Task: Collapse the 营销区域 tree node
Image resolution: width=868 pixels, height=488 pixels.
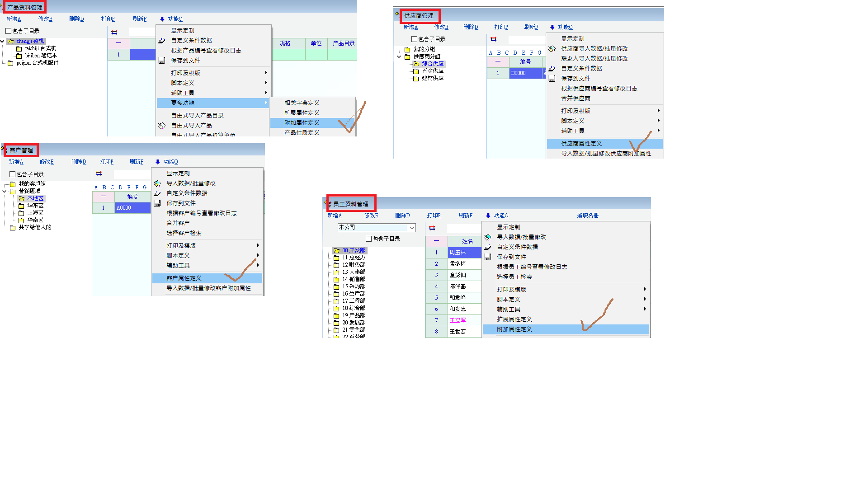Action: pyautogui.click(x=5, y=191)
